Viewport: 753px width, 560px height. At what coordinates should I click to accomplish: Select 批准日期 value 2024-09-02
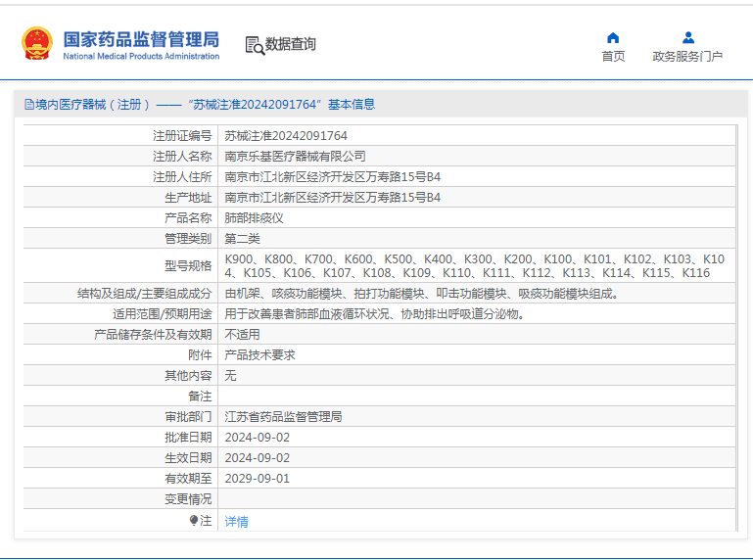click(258, 438)
